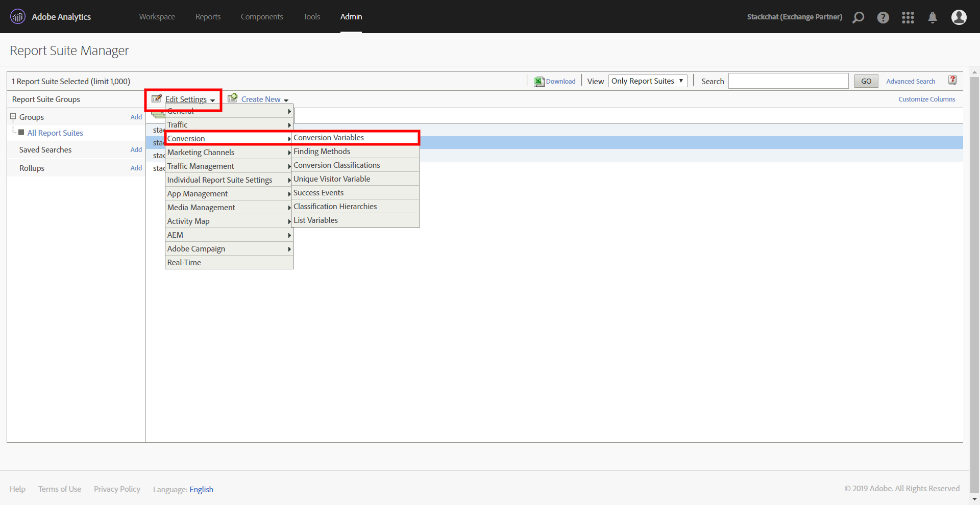The height and width of the screenshot is (505, 980).
Task: Go to the Components tab
Action: tap(262, 17)
